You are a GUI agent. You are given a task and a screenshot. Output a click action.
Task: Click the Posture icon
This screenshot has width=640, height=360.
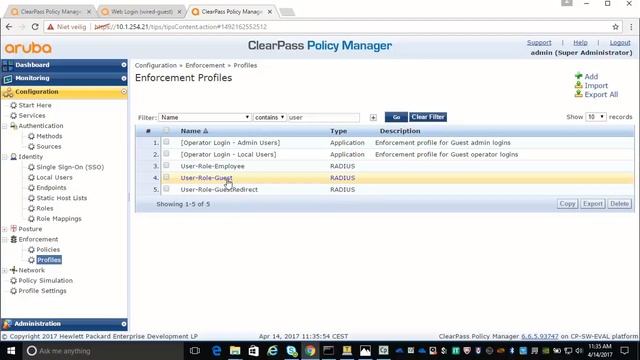(13, 229)
